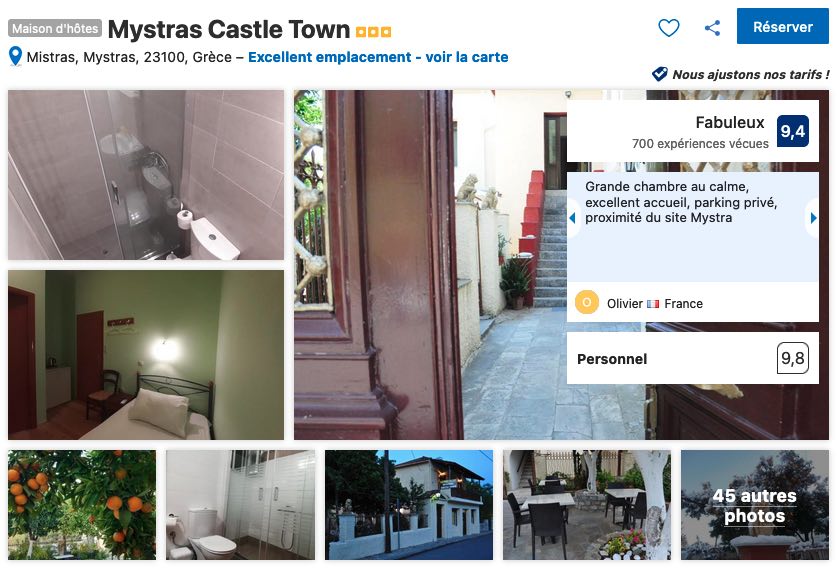Click the three-square property rating icon

374,32
